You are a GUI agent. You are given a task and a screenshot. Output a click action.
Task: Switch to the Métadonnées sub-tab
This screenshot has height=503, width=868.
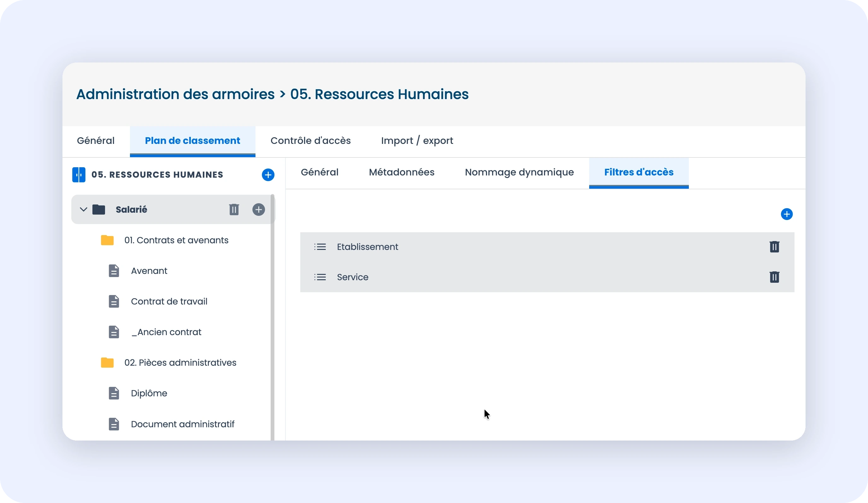[401, 172]
